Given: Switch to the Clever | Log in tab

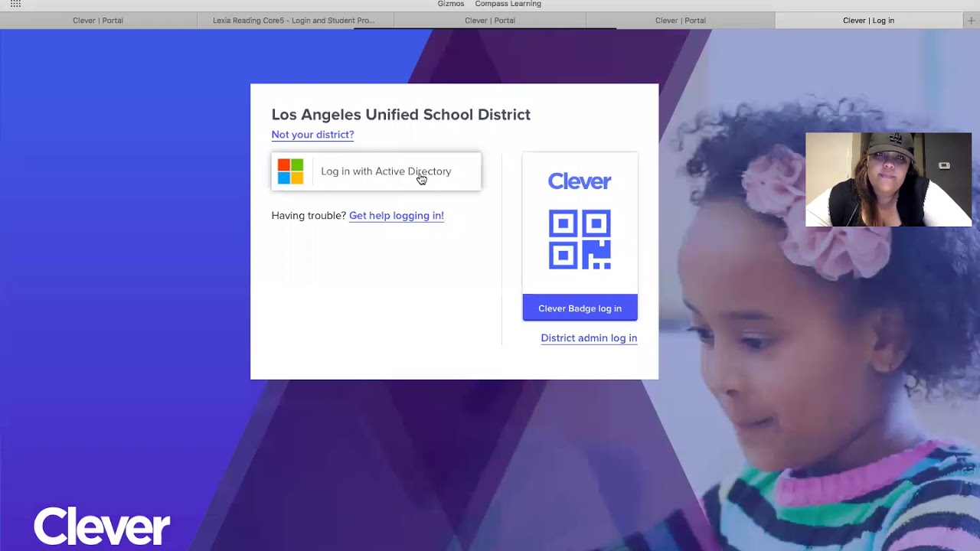Looking at the screenshot, I should [x=868, y=21].
